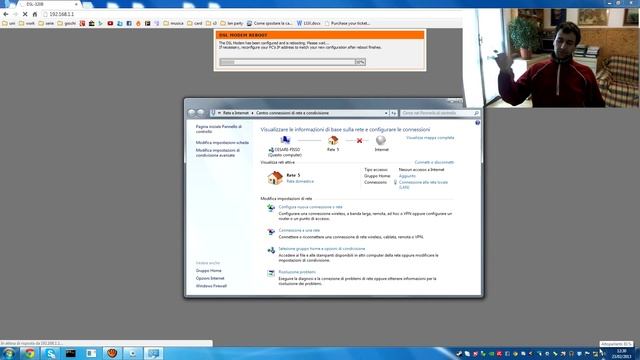Open the 'giochi' bookmarks folder
The height and width of the screenshot is (360, 640).
coord(66,23)
